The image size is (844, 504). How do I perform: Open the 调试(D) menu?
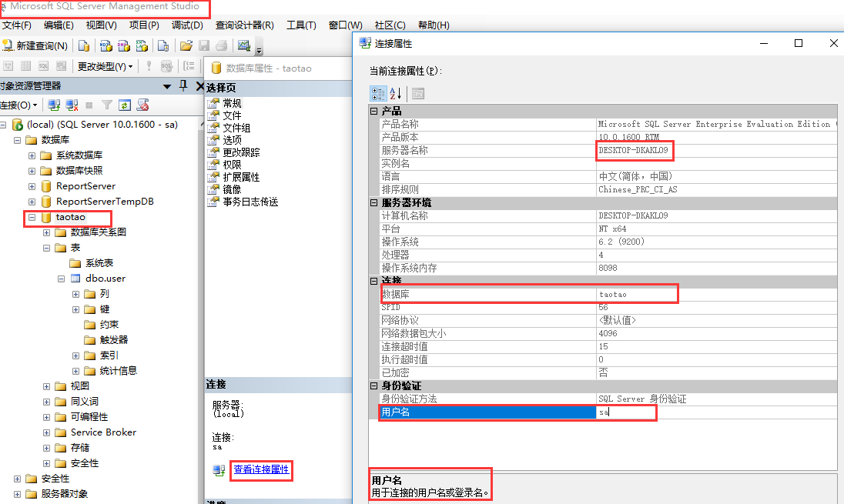click(x=187, y=25)
